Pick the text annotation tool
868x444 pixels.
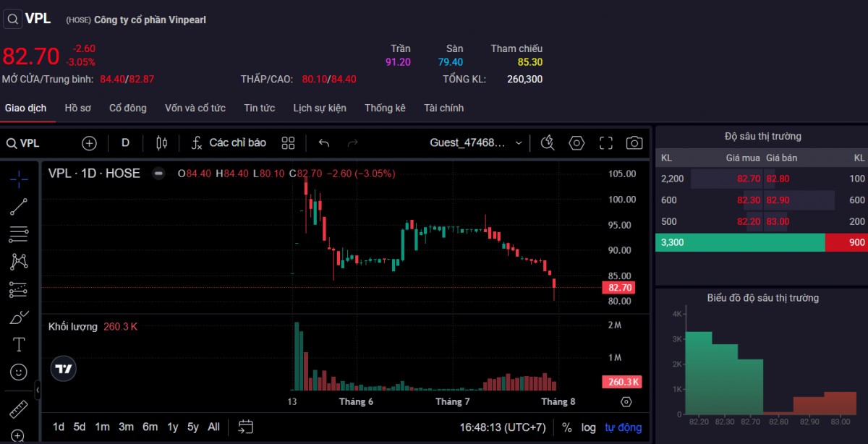click(19, 344)
